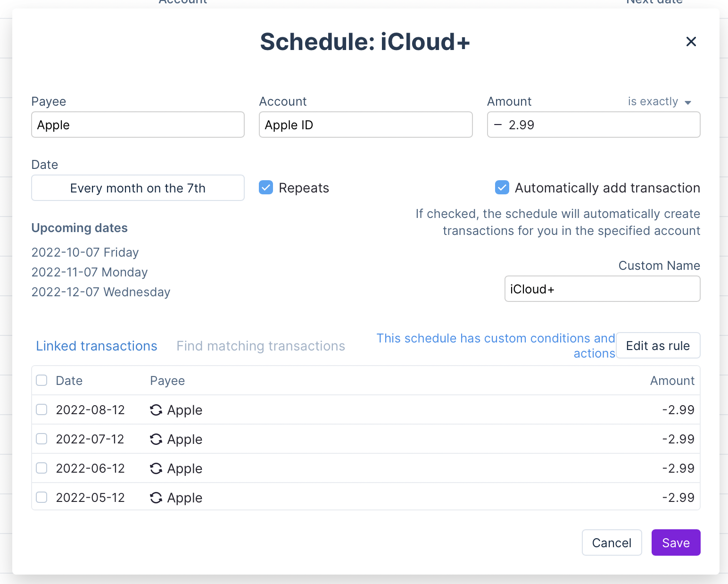The width and height of the screenshot is (728, 584).
Task: Click the Custom Name field with iCloud+
Action: click(602, 289)
